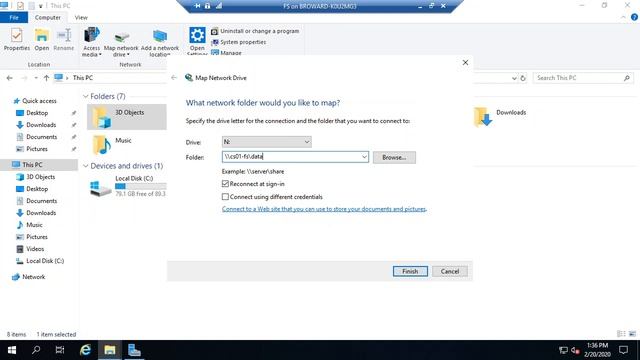
Task: Select Network in navigation pane
Action: click(33, 277)
